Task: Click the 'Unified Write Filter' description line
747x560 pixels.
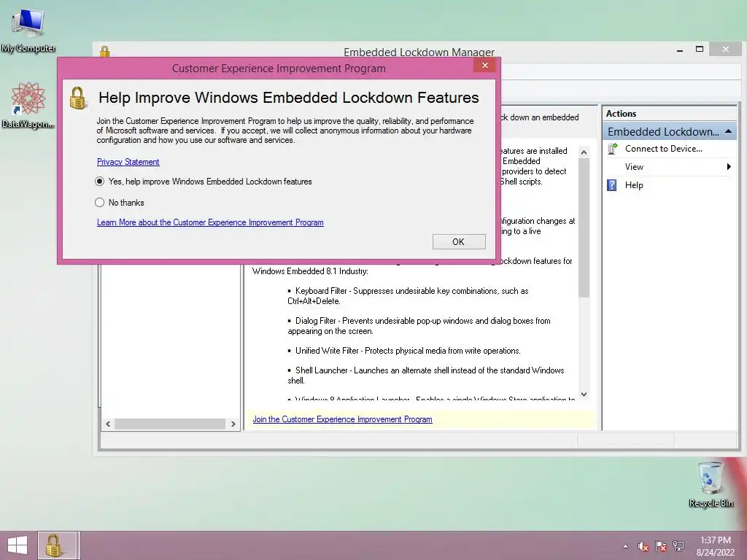Action: coord(404,351)
